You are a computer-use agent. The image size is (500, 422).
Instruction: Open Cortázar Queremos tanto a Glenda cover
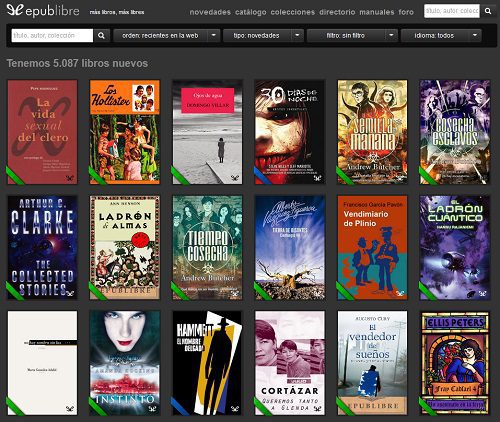(290, 363)
